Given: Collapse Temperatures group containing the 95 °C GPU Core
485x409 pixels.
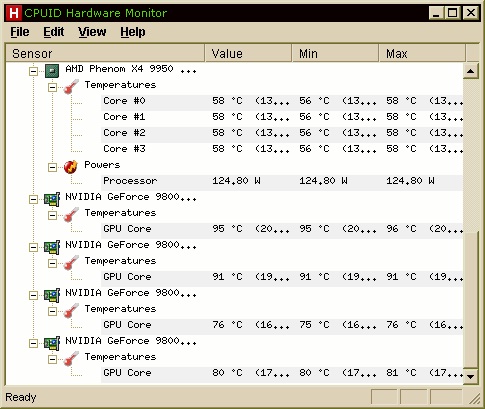Looking at the screenshot, I should [52, 215].
